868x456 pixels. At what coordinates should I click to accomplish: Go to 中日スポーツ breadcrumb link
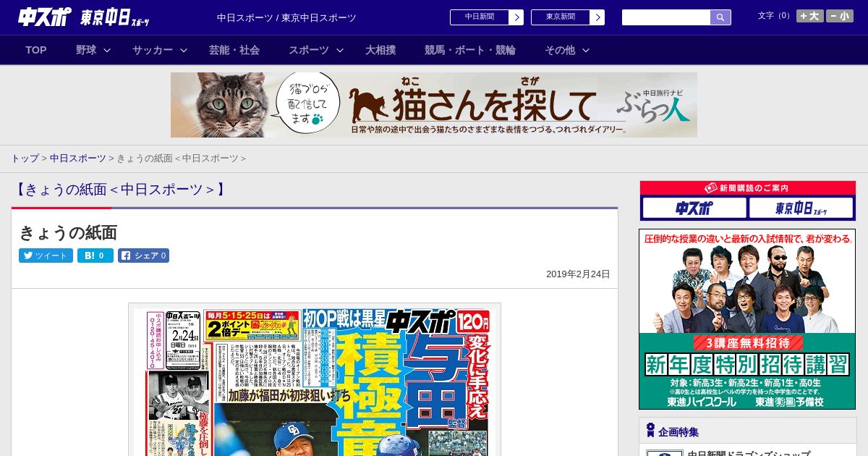(77, 159)
